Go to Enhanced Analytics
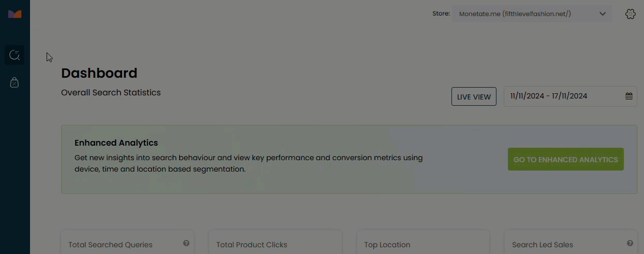 coord(565,160)
